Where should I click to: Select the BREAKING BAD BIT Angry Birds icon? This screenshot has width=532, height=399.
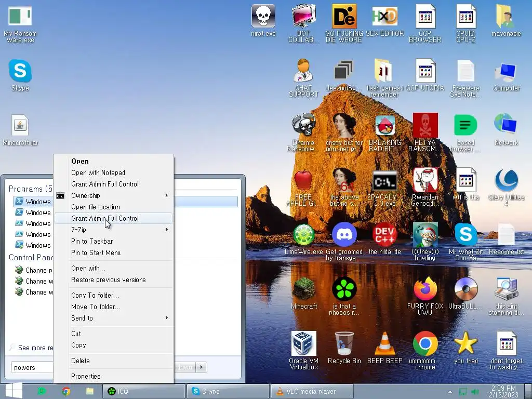[x=385, y=125]
